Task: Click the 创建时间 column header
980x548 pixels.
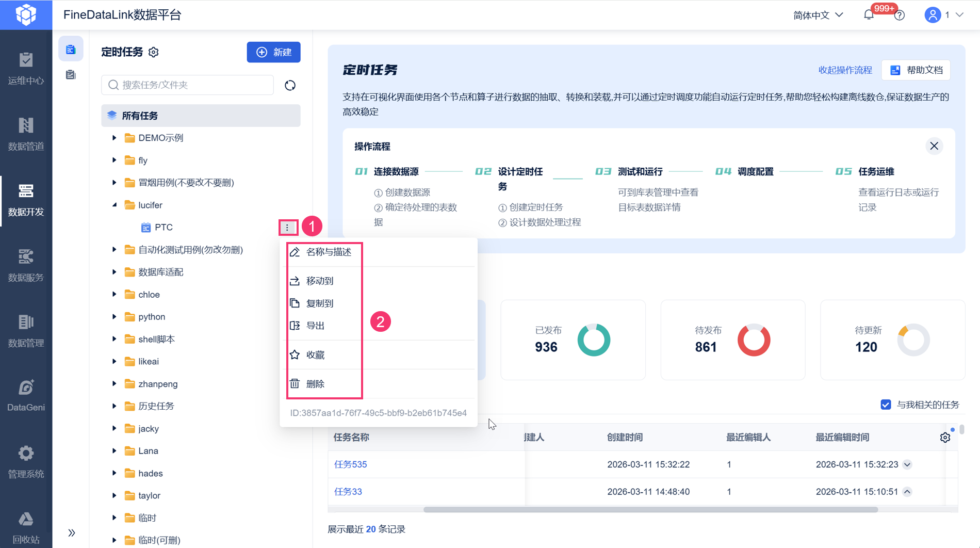Action: pos(625,438)
